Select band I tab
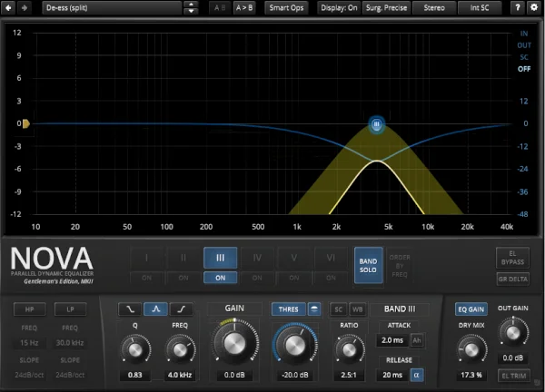 click(x=146, y=258)
